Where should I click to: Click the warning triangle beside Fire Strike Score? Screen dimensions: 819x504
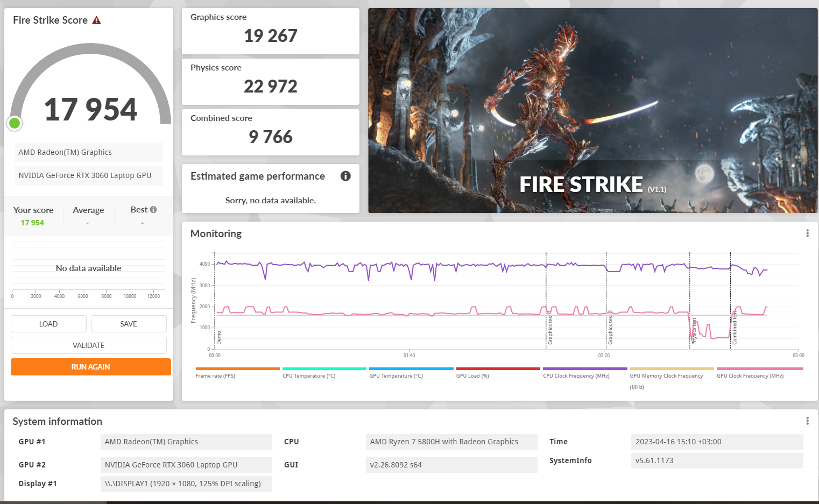coord(97,20)
